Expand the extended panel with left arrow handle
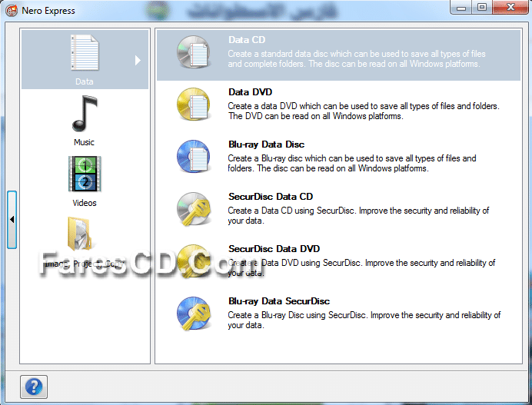This screenshot has width=532, height=405. (12, 220)
